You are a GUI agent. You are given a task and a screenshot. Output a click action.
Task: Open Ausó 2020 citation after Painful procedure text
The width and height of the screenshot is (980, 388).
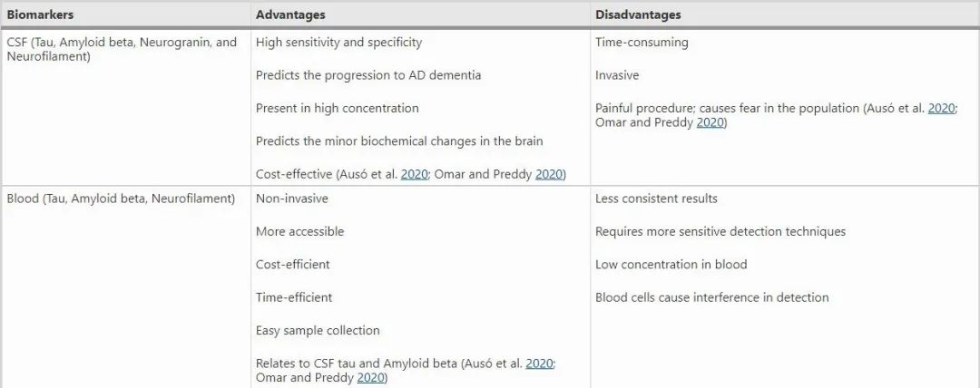941,108
